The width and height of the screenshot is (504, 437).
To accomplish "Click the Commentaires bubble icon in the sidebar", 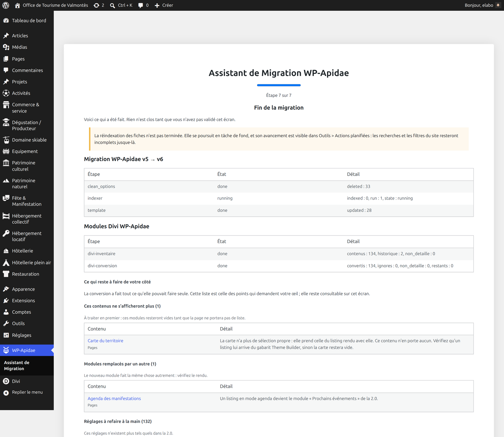I will pos(6,70).
